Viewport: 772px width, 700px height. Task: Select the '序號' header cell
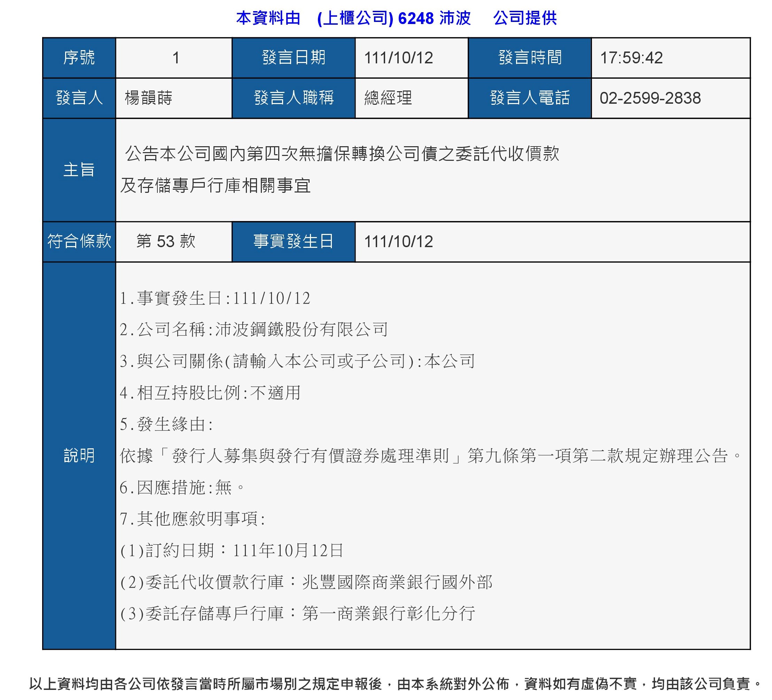point(79,58)
